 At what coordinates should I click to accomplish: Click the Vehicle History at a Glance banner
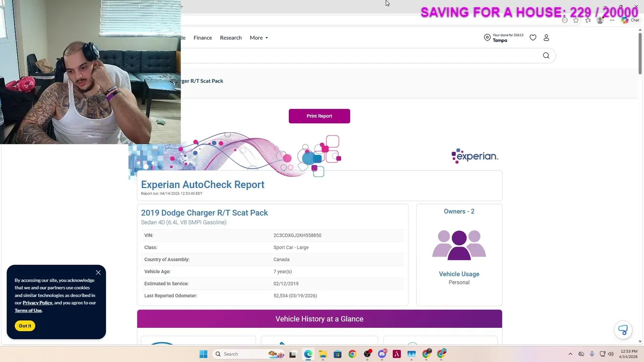pos(319,319)
